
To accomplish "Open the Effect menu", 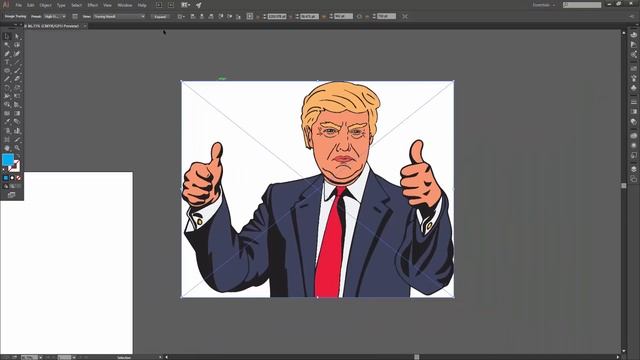I will click(x=93, y=5).
